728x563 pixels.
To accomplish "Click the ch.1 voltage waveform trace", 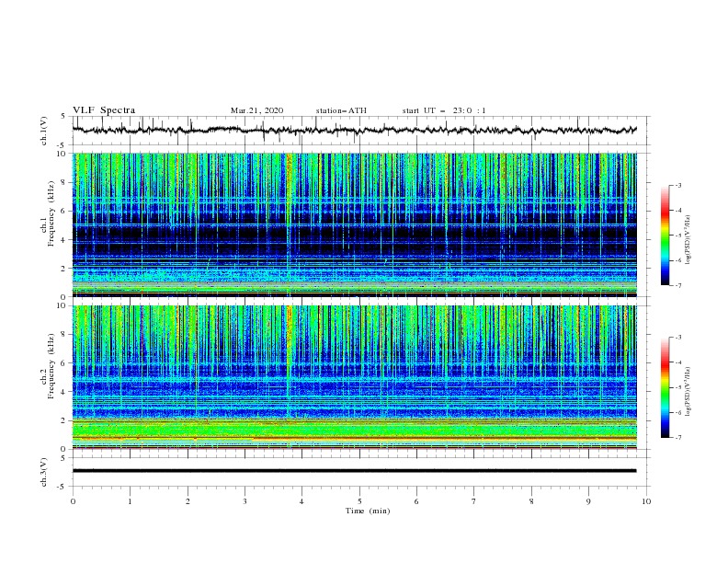I will (355, 130).
